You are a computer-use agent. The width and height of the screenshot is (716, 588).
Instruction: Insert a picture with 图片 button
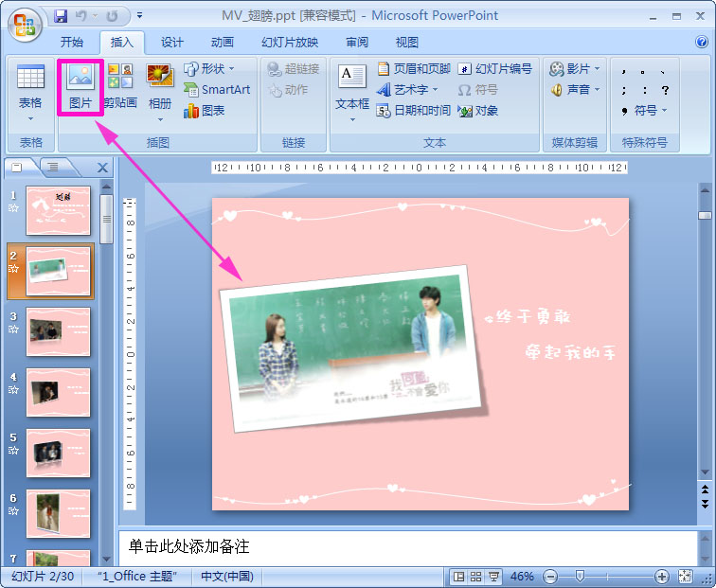81,87
